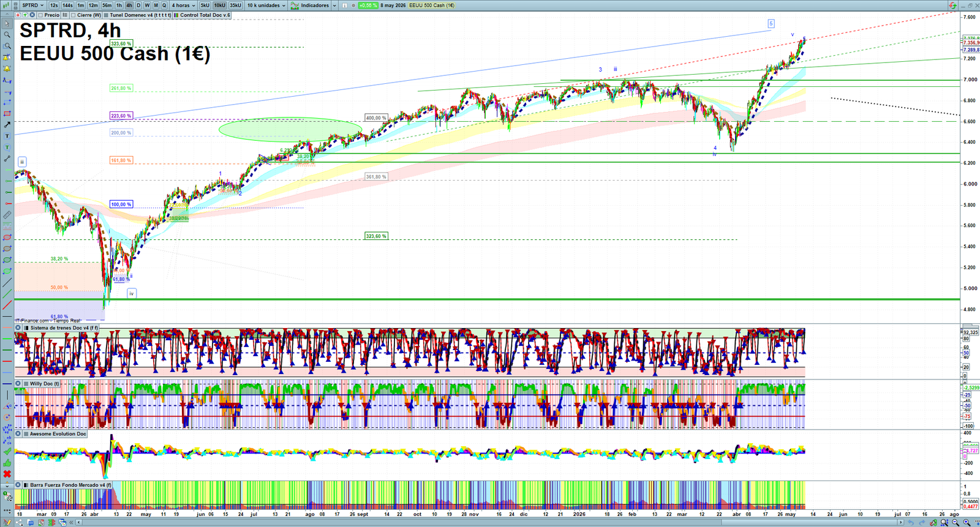Select the red diagonal line tool
The image size is (980, 527).
7,306
